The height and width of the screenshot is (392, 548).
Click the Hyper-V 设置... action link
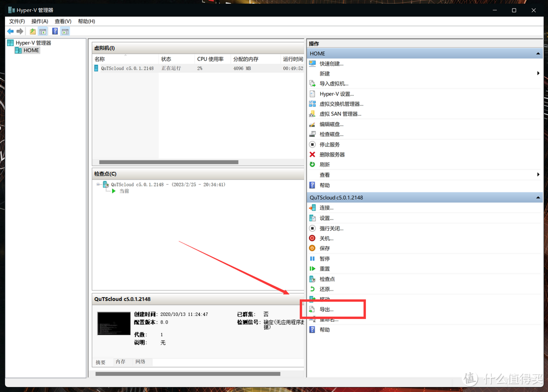pos(336,94)
